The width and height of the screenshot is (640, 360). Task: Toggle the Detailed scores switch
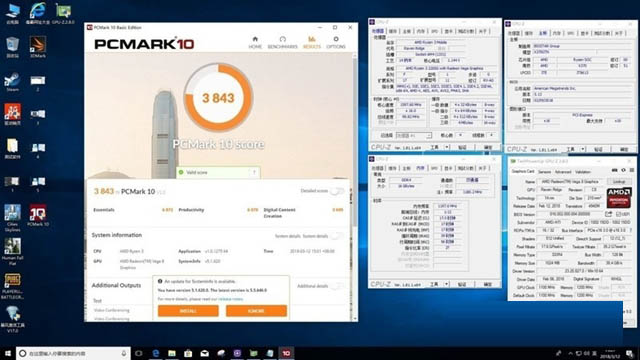tap(337, 191)
